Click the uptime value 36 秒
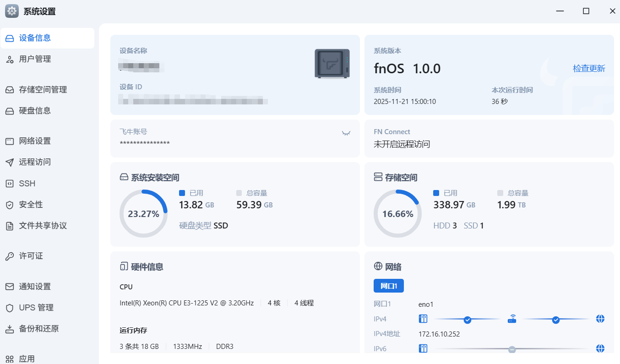 pos(500,102)
